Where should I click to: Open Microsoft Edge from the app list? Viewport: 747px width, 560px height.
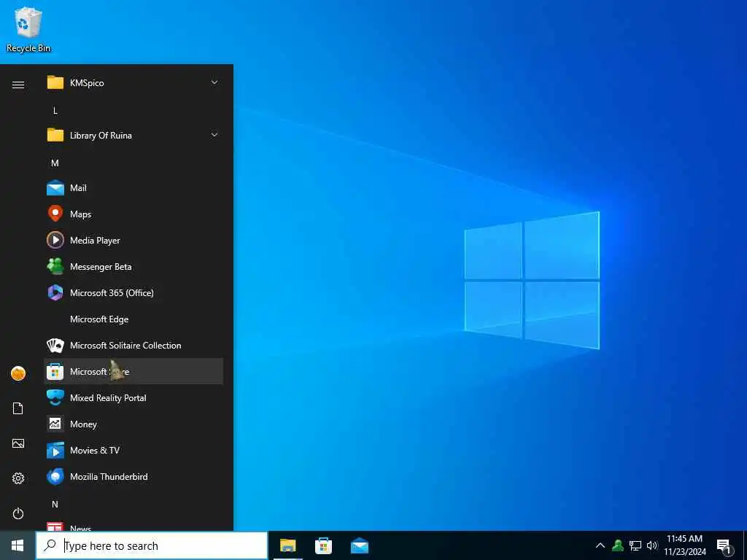pos(133,319)
